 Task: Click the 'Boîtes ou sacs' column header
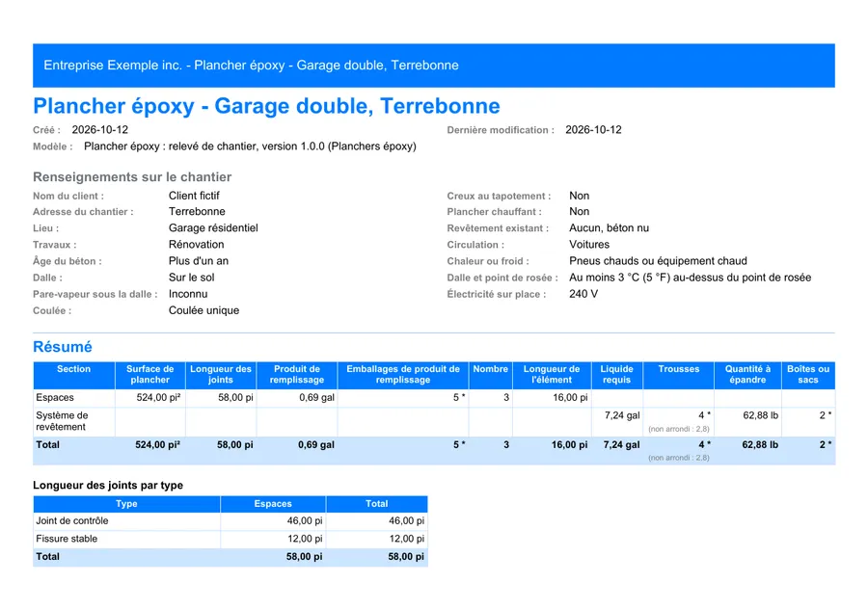(x=808, y=375)
